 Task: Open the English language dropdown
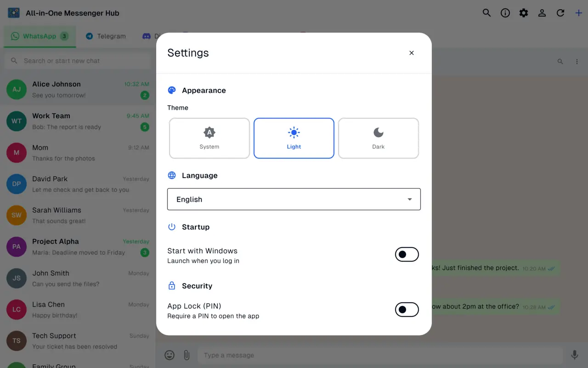point(294,199)
